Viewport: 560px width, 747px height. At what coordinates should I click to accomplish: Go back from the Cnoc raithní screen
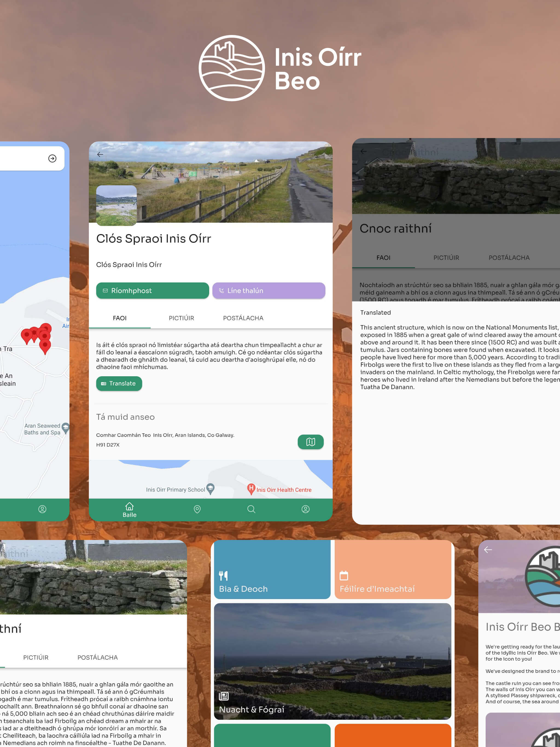click(363, 151)
